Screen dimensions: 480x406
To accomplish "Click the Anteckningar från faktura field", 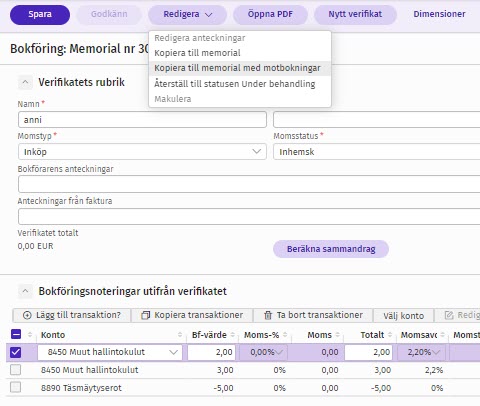I will [x=249, y=216].
